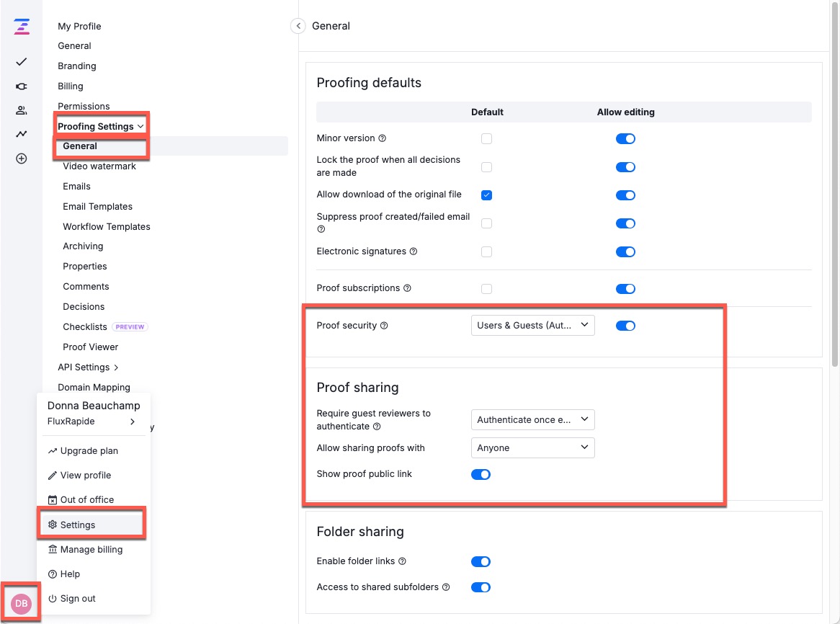Choose Sign out from the user menu
The width and height of the screenshot is (840, 624).
click(x=78, y=599)
